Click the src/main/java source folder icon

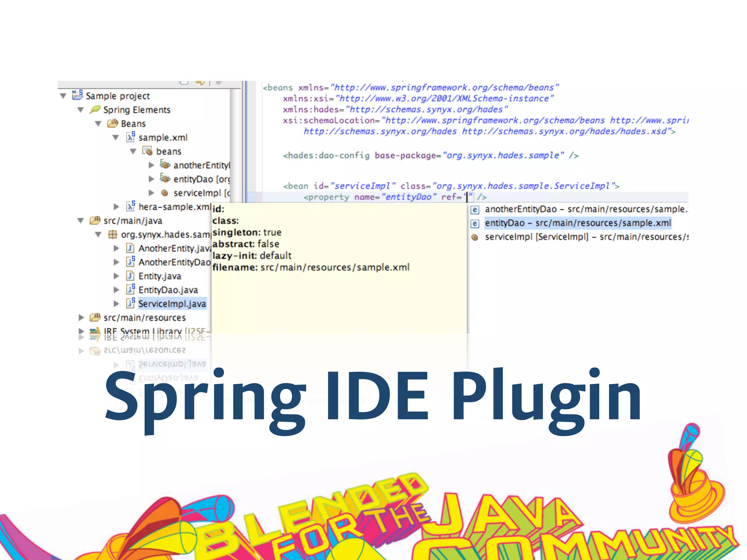(x=95, y=220)
